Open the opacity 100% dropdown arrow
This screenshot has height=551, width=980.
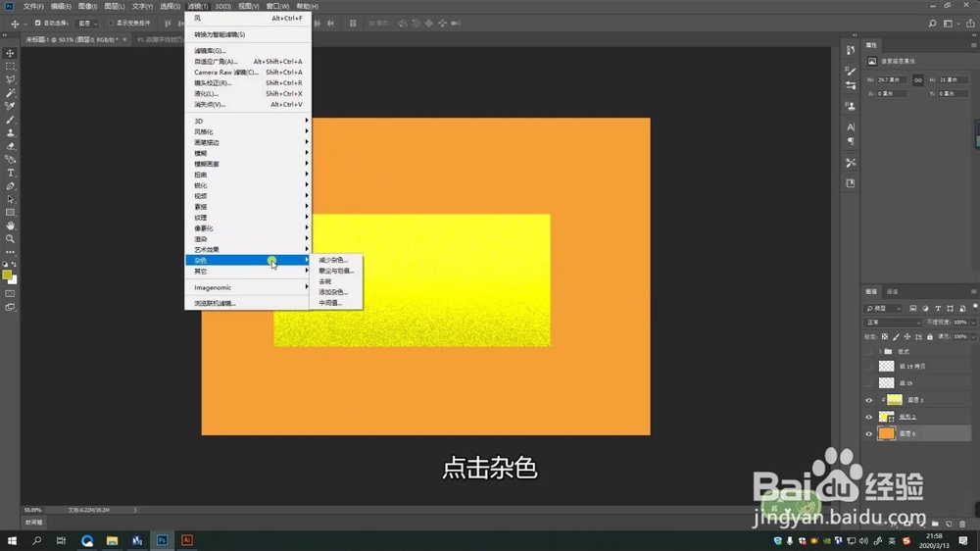point(972,323)
